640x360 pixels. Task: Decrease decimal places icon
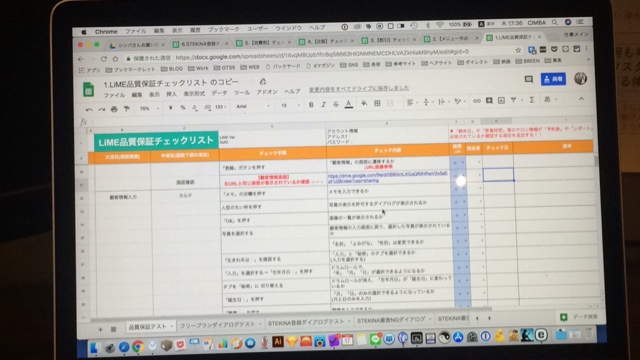pyautogui.click(x=195, y=108)
